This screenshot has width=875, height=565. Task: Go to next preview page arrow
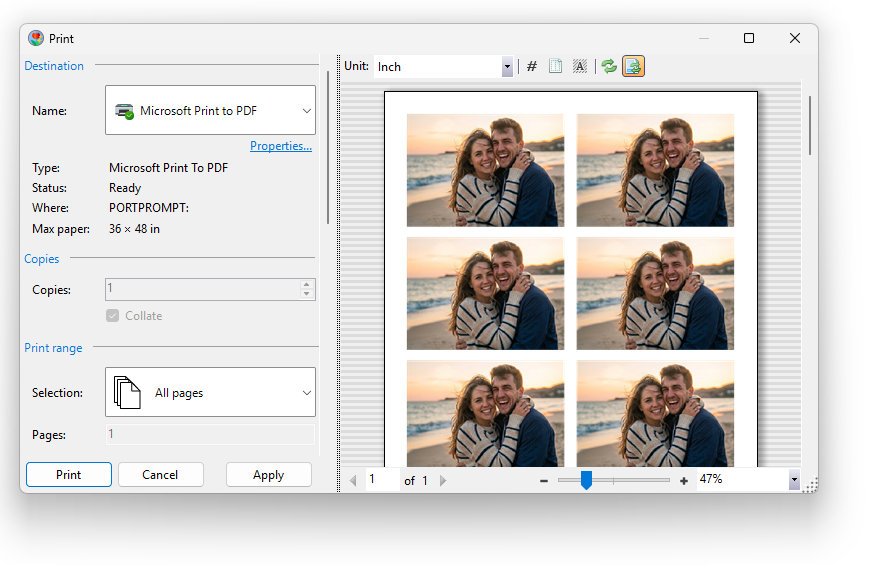pos(443,481)
